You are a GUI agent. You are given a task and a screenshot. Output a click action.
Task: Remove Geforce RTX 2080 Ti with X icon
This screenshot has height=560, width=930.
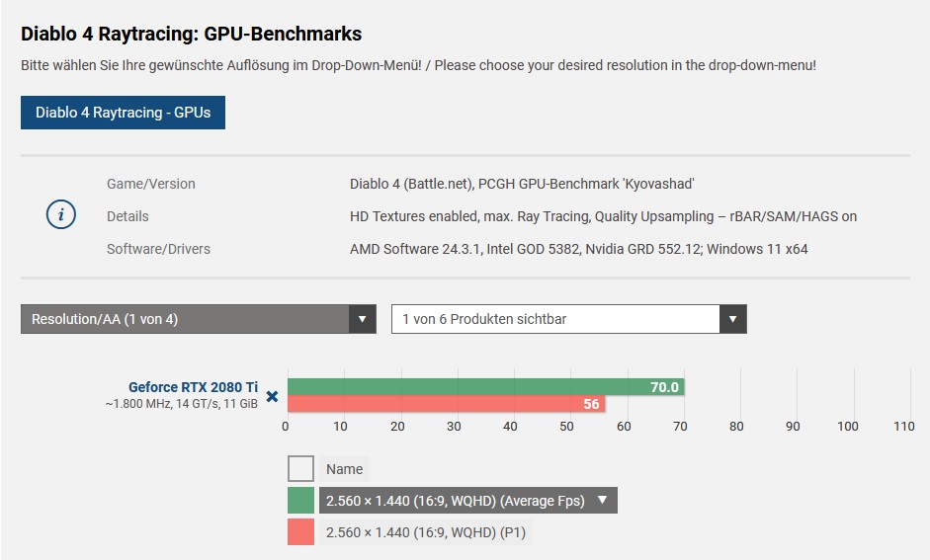tap(272, 396)
